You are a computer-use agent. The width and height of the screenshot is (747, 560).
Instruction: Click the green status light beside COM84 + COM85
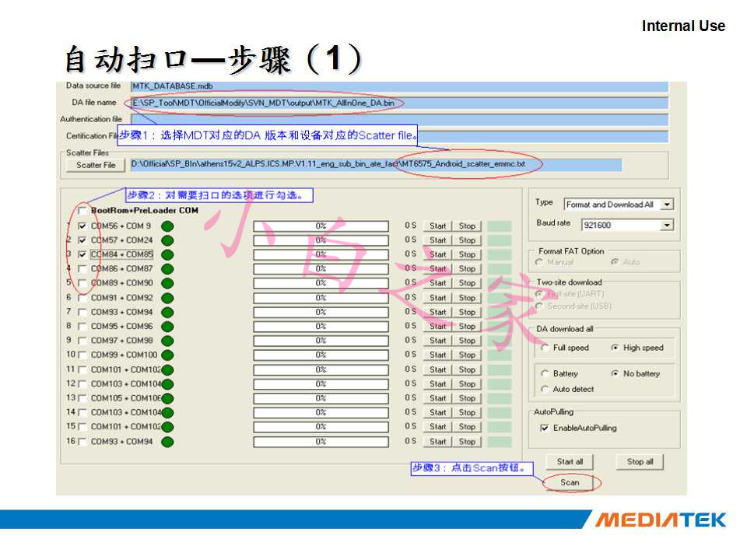pos(167,255)
